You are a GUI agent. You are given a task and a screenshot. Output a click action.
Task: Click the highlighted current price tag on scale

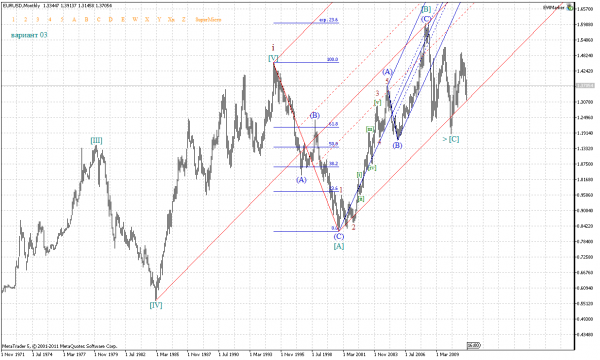[585, 85]
